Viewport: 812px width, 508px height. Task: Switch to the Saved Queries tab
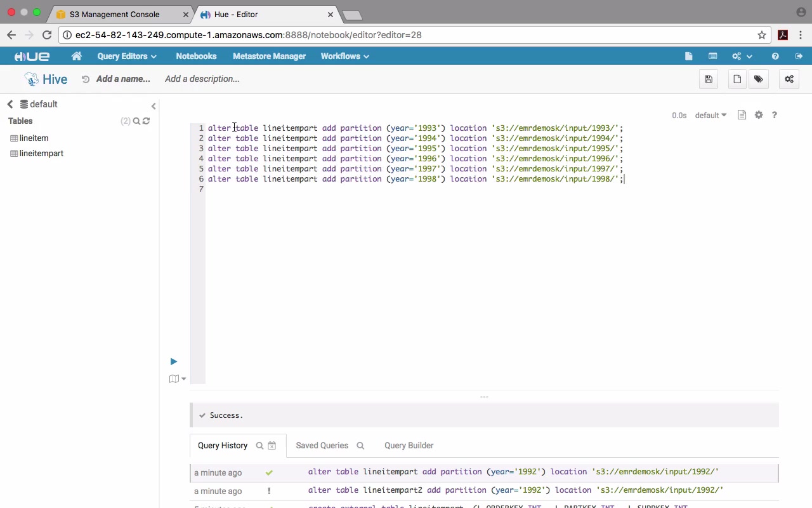[x=322, y=446]
